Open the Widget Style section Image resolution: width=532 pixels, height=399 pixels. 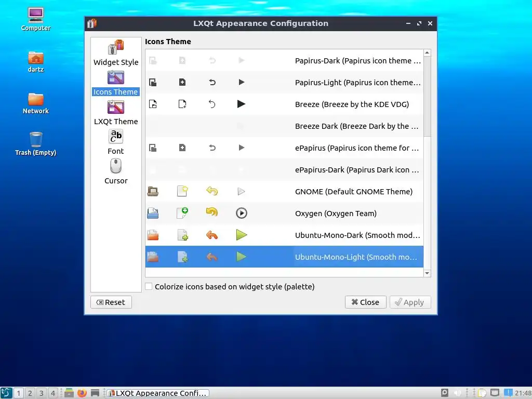(x=116, y=52)
